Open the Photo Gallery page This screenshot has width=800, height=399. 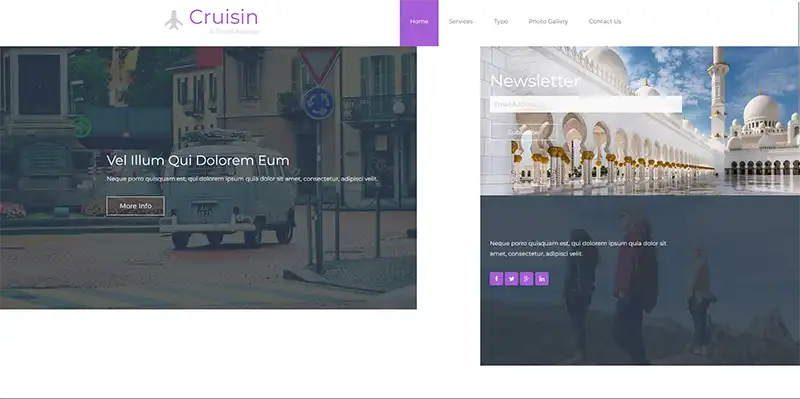click(548, 21)
